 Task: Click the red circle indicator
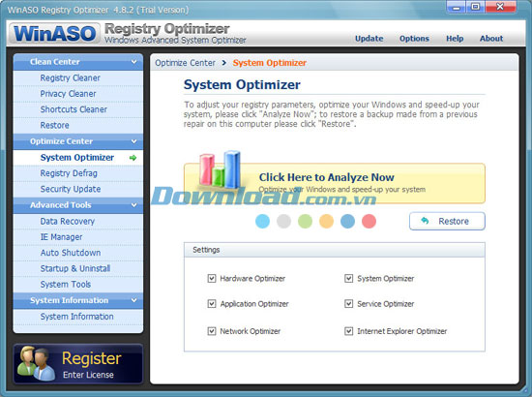(x=369, y=221)
